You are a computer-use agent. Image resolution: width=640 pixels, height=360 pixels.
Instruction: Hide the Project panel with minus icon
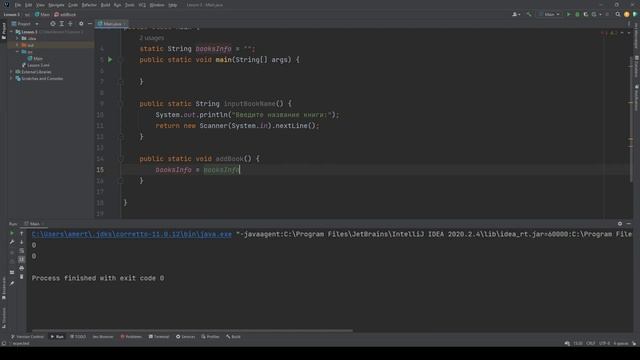click(x=90, y=24)
